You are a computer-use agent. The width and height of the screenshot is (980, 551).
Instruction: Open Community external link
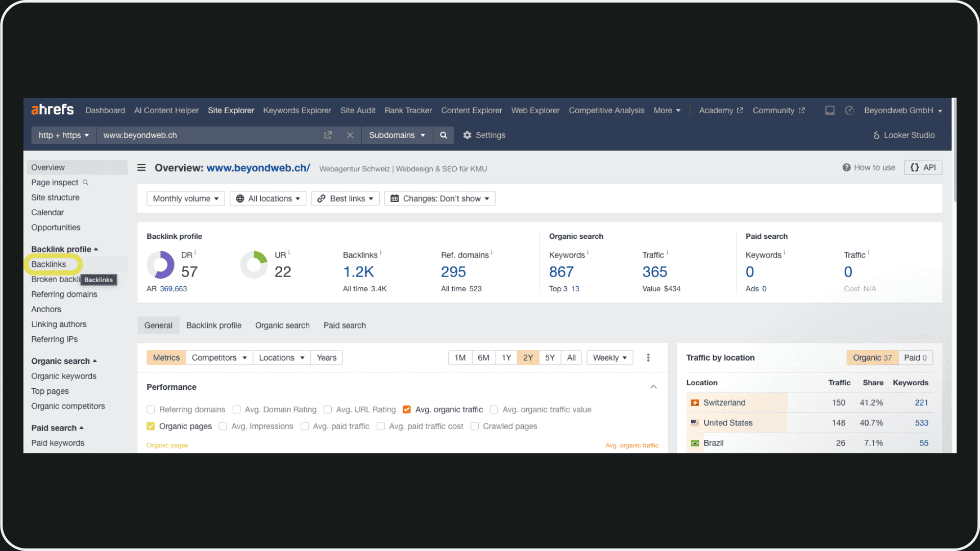coord(778,110)
